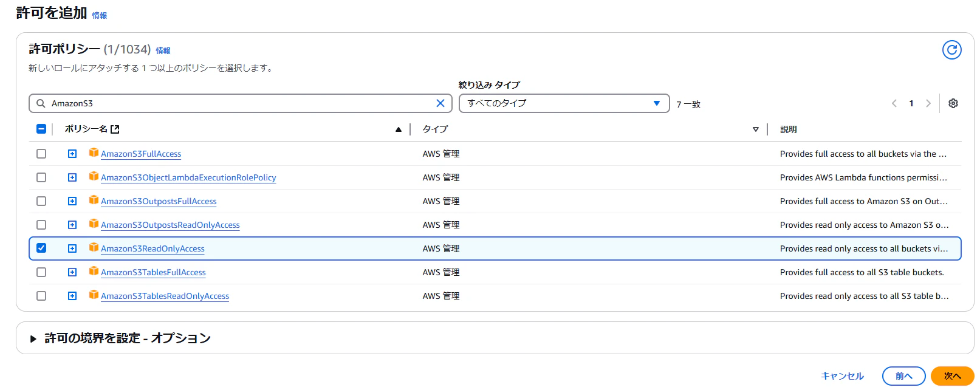Expand AmazonS3ReadOnlyAccess policy details

point(72,248)
